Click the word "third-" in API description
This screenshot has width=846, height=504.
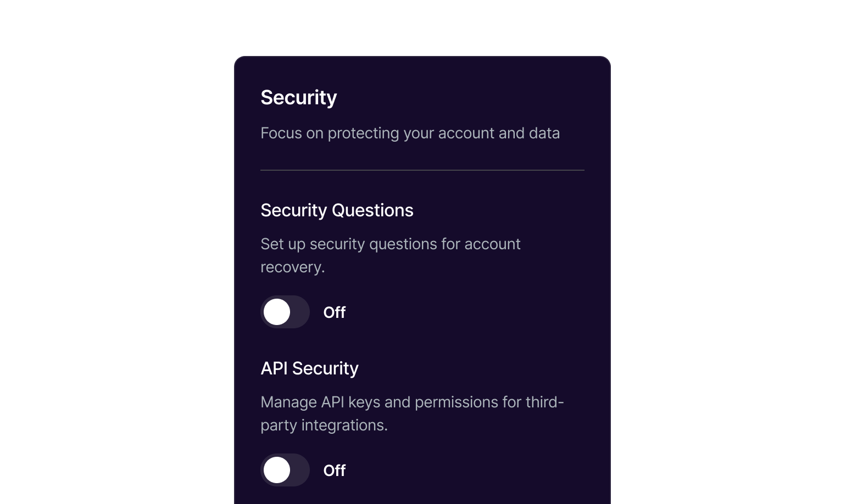544,402
